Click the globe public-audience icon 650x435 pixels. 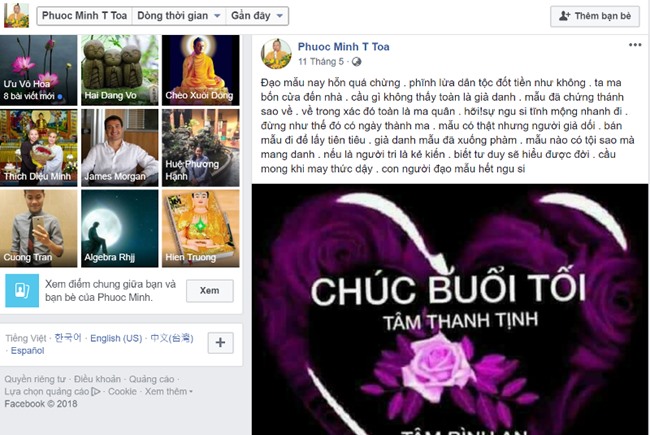click(356, 62)
